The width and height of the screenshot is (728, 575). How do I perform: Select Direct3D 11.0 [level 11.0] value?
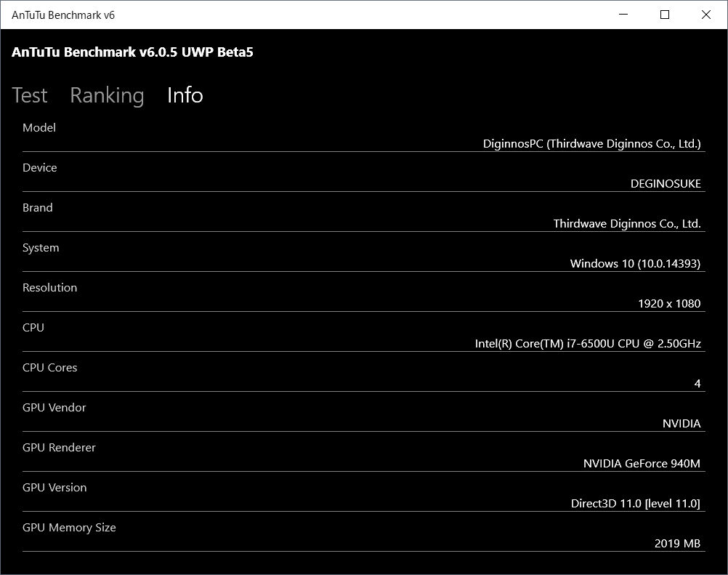(636, 504)
